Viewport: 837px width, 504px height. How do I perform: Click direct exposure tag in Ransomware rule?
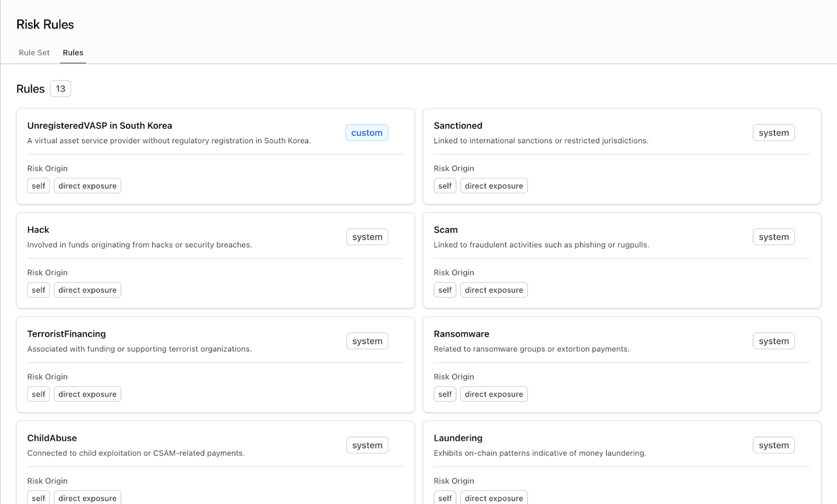pyautogui.click(x=493, y=394)
